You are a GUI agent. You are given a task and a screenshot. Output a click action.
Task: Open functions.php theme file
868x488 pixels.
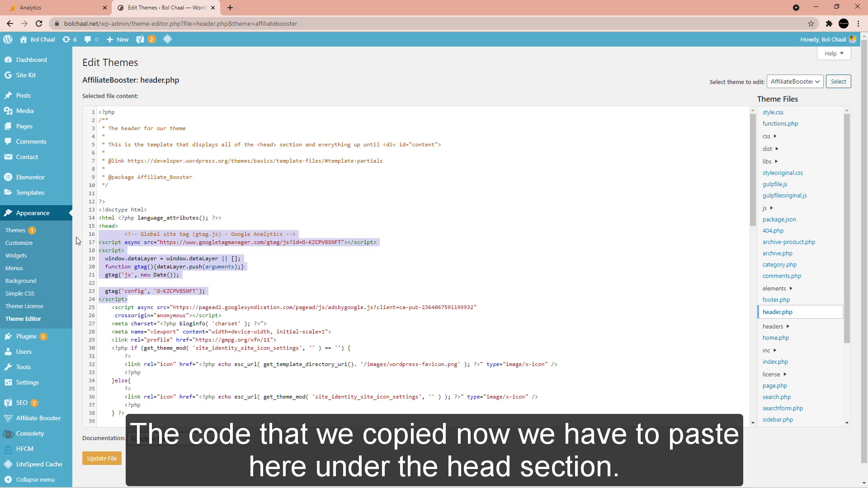[780, 123]
